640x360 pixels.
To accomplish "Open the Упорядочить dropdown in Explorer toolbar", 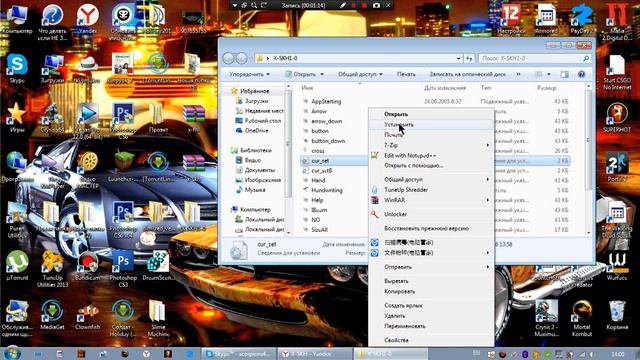I will coord(249,74).
